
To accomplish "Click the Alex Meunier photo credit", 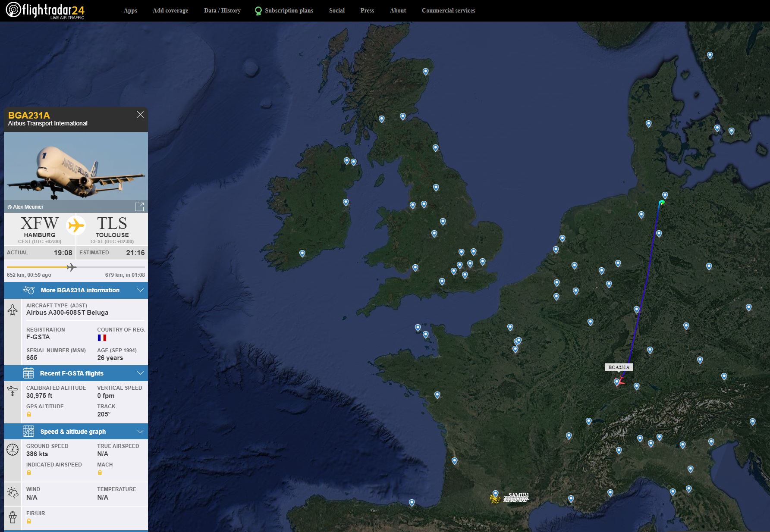I will pos(25,207).
